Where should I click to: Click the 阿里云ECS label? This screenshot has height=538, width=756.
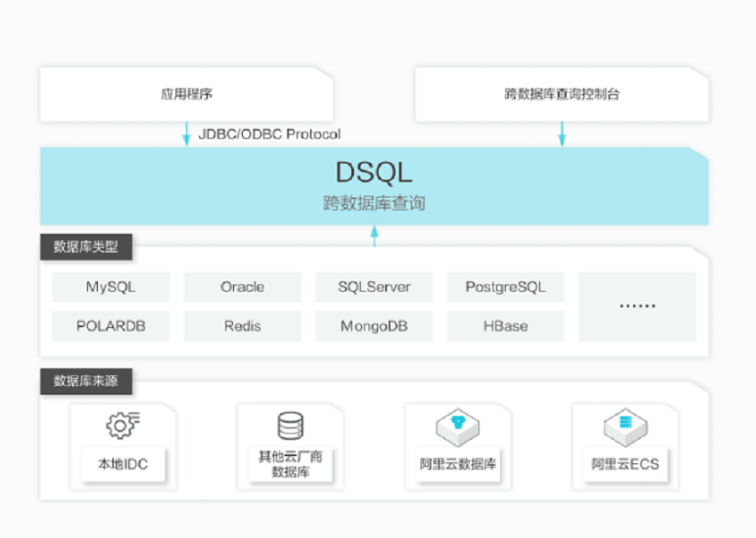[625, 464]
